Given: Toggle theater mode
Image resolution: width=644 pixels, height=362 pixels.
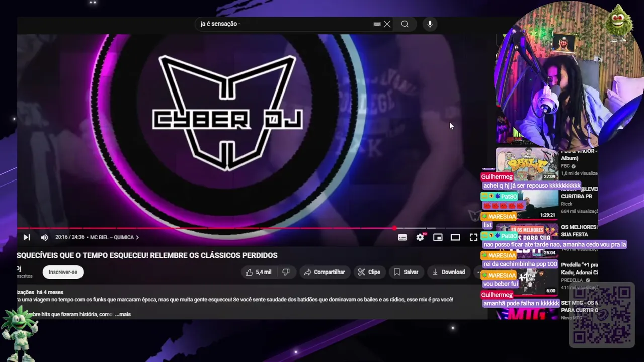Looking at the screenshot, I should click(x=455, y=237).
